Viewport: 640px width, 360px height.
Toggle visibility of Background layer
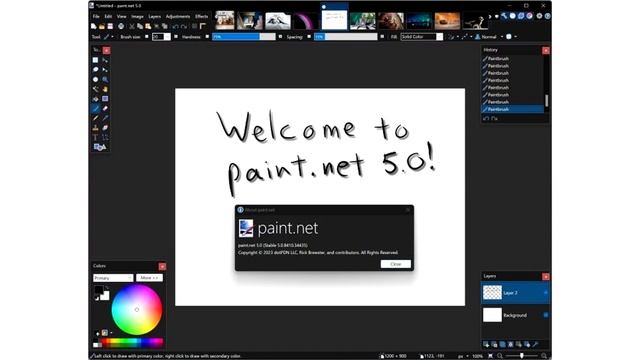tap(546, 315)
